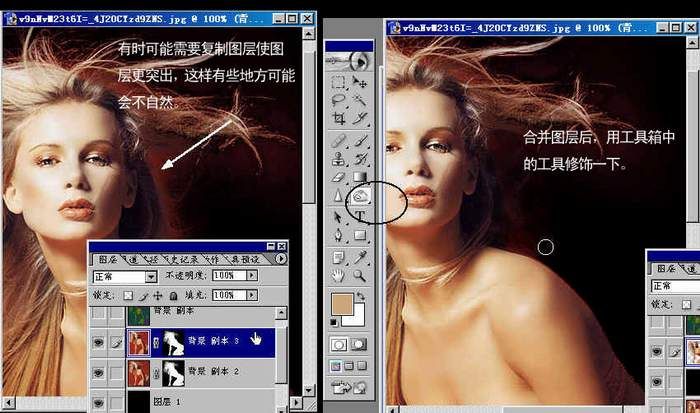Select the Healing Brush tool
The image size is (700, 413).
click(x=338, y=141)
